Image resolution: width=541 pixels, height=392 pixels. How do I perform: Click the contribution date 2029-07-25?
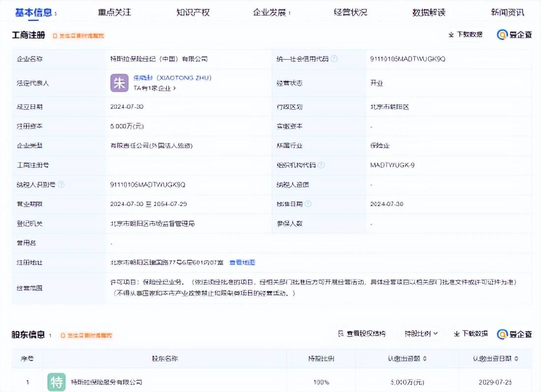click(x=495, y=382)
